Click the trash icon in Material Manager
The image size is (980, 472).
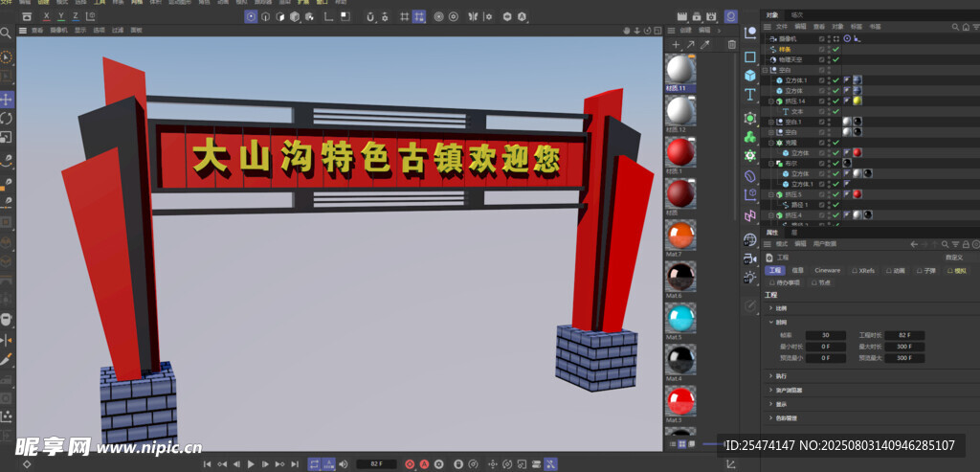732,44
